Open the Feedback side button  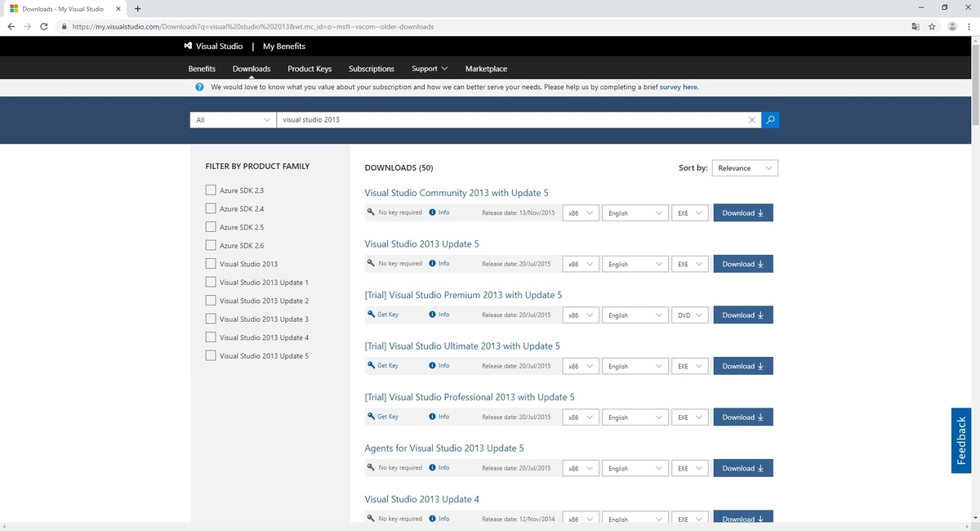(x=961, y=440)
